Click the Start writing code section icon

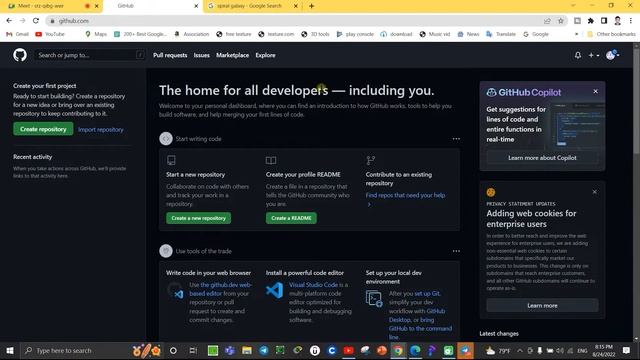coord(166,139)
